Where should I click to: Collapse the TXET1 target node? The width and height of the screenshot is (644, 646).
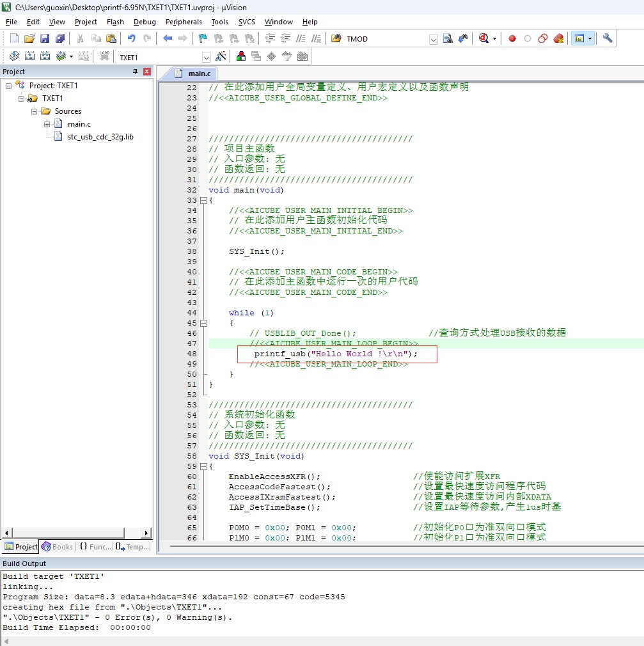[x=22, y=98]
